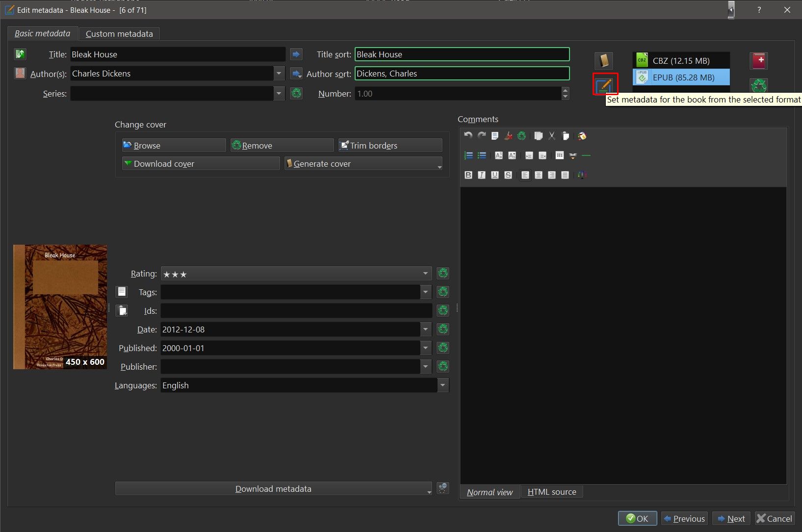Open the manage authors editor icon
The width and height of the screenshot is (802, 532).
(20, 74)
